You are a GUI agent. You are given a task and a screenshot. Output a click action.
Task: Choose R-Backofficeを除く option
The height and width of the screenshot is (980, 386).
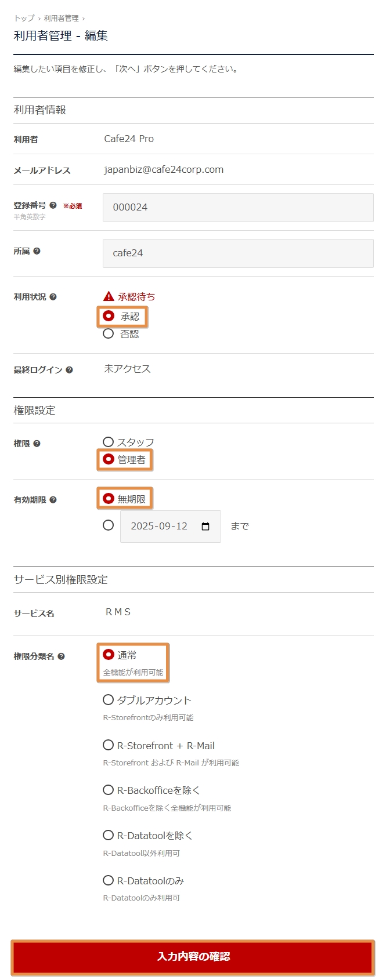(109, 790)
